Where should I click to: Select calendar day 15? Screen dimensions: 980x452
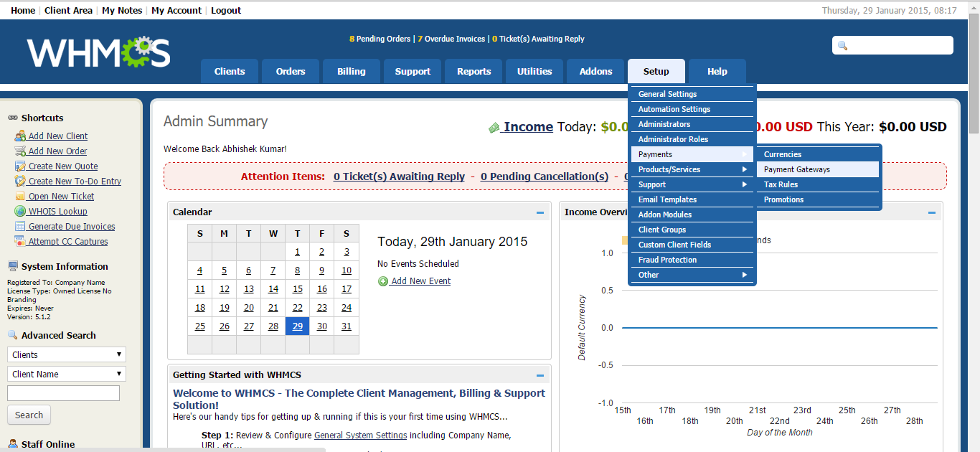coord(298,289)
